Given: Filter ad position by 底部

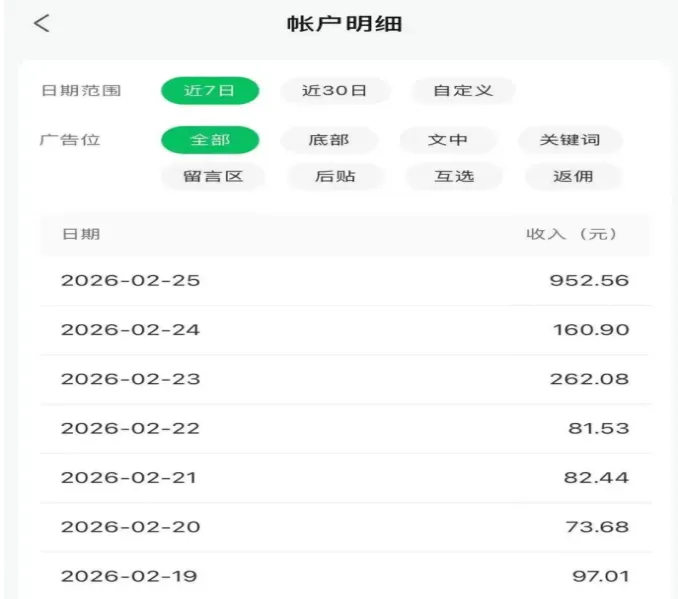Looking at the screenshot, I should [329, 140].
